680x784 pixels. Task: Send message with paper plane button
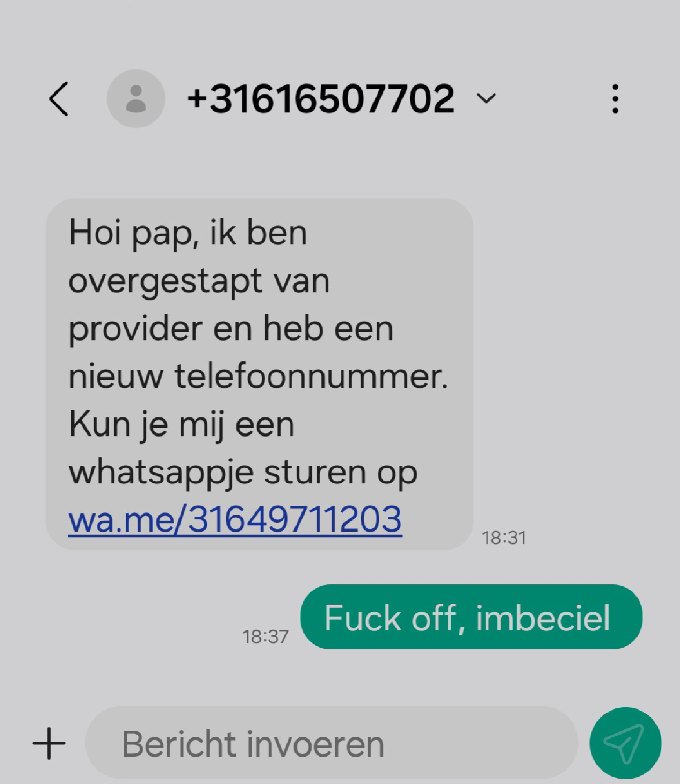625,743
